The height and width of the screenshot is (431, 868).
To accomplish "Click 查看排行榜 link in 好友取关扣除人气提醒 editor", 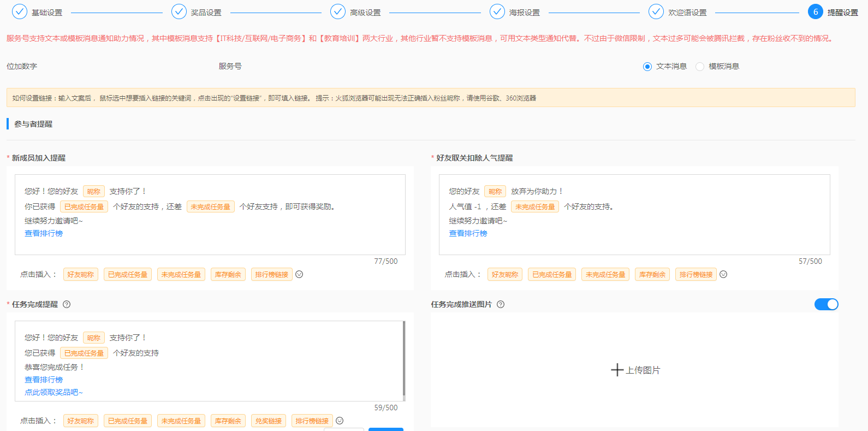I will [x=468, y=233].
